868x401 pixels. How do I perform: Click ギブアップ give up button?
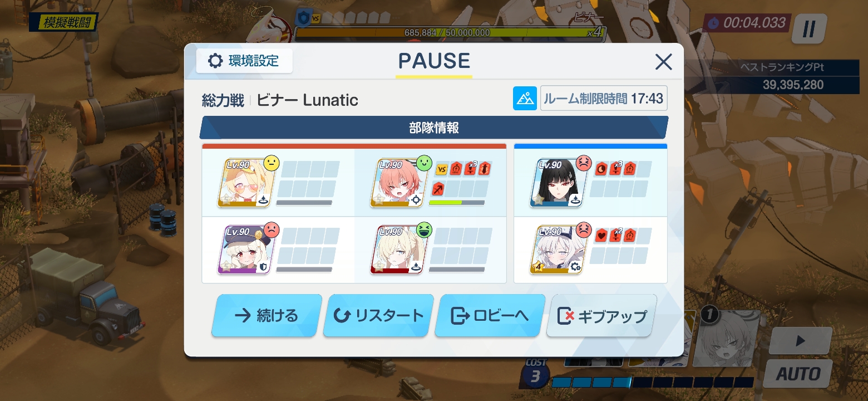601,316
